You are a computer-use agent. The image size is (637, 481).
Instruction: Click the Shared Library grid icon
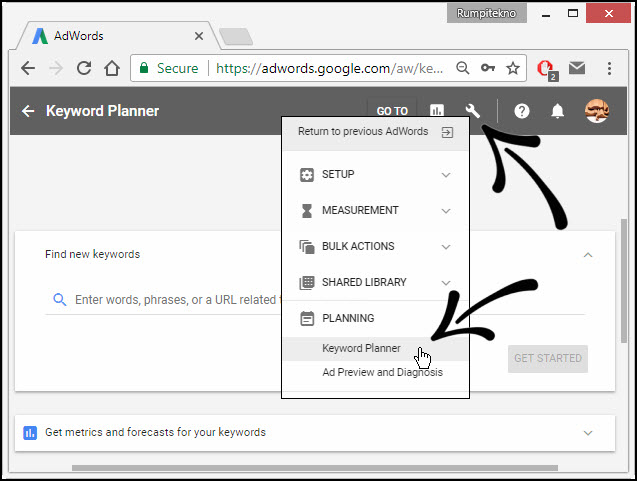pos(307,282)
